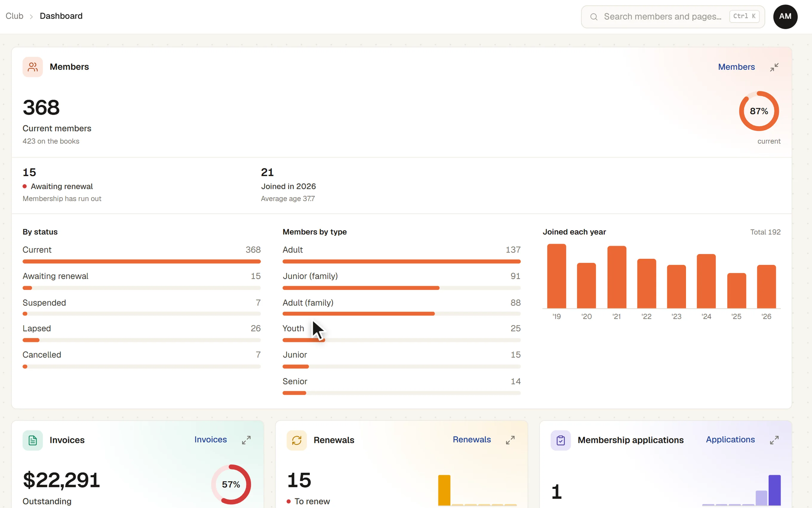
Task: Click the '24 bar in Joined each year
Action: pyautogui.click(x=706, y=281)
